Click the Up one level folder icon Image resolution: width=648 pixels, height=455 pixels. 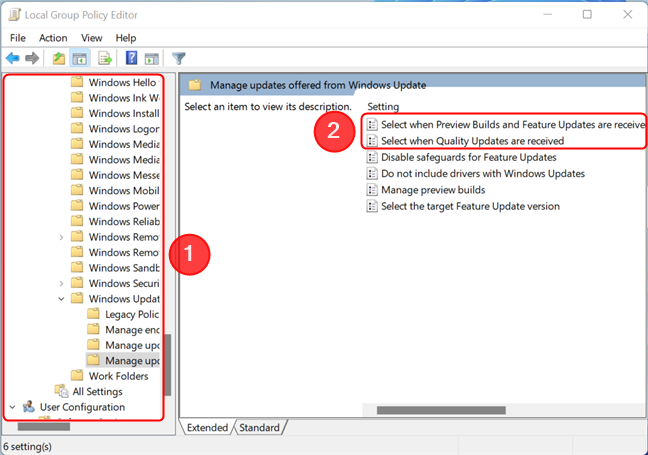pyautogui.click(x=59, y=58)
